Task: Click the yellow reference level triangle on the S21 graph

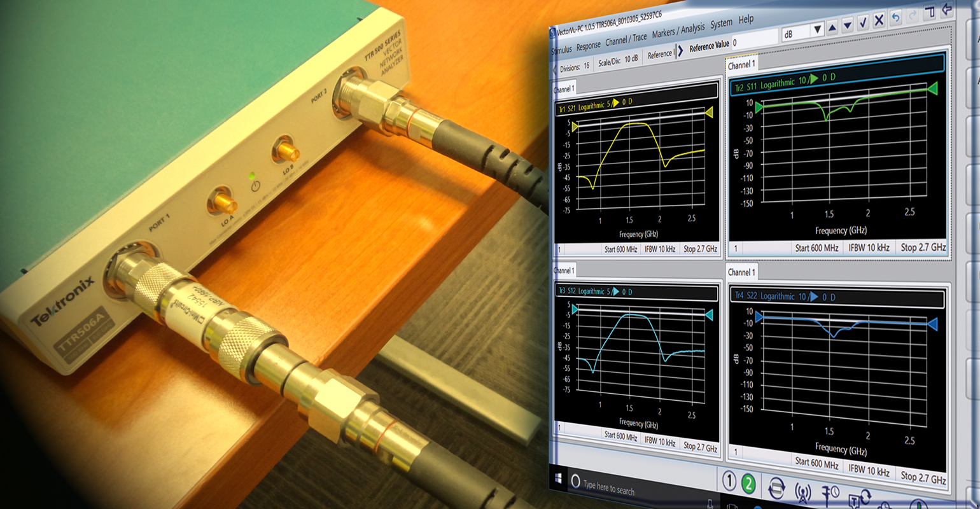Action: [575, 127]
